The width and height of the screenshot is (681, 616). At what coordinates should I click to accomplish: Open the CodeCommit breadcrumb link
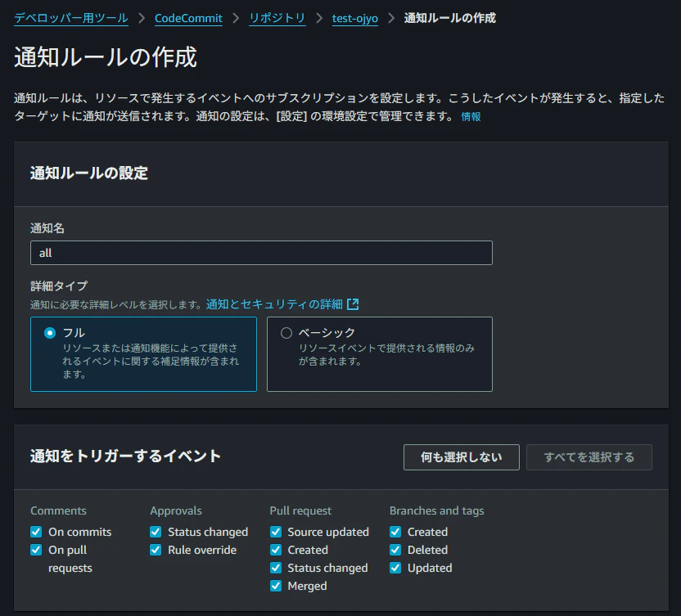[190, 17]
